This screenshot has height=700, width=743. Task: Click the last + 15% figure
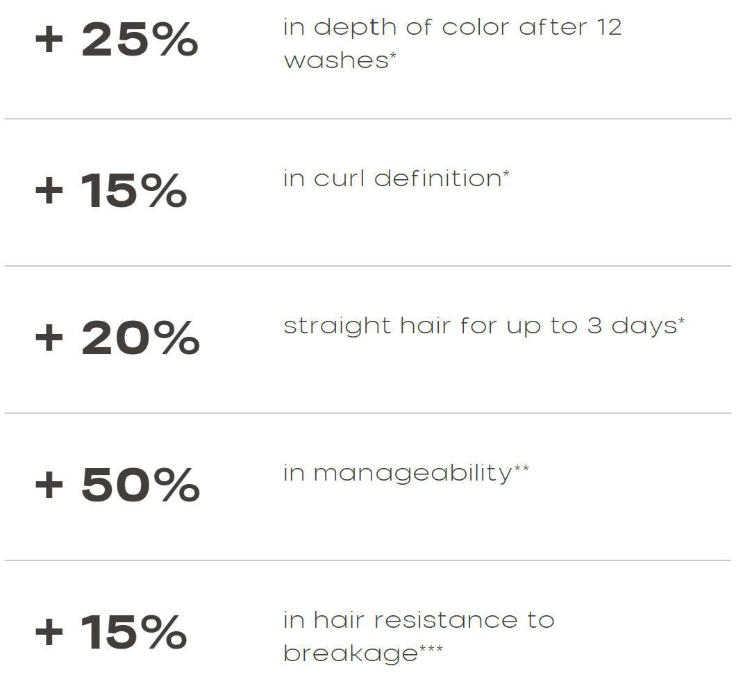111,632
